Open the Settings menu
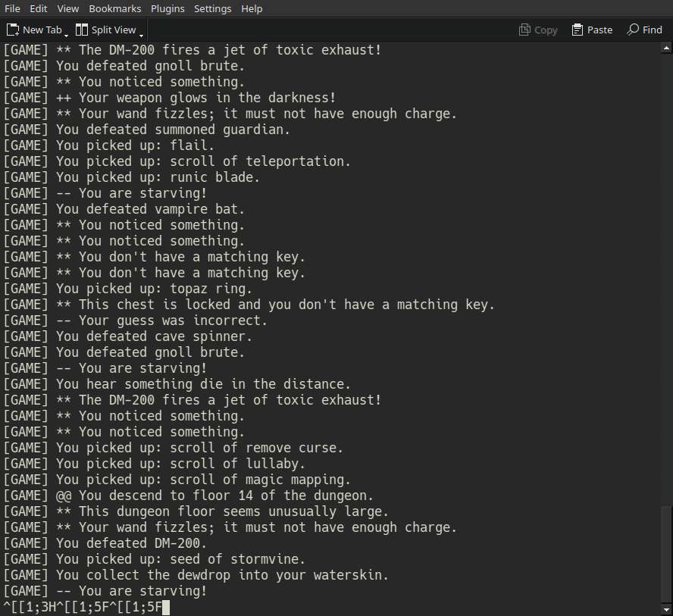 tap(212, 8)
